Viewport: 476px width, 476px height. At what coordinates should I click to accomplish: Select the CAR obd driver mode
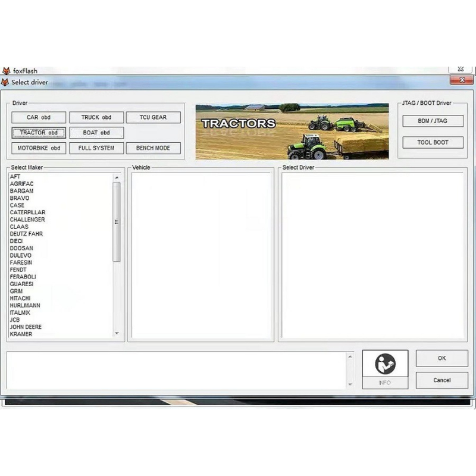coord(38,117)
